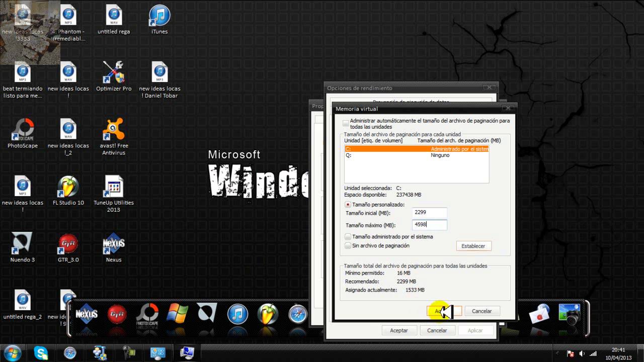
Task: Click Cancelar in Memoria virtual dialog
Action: 481,311
